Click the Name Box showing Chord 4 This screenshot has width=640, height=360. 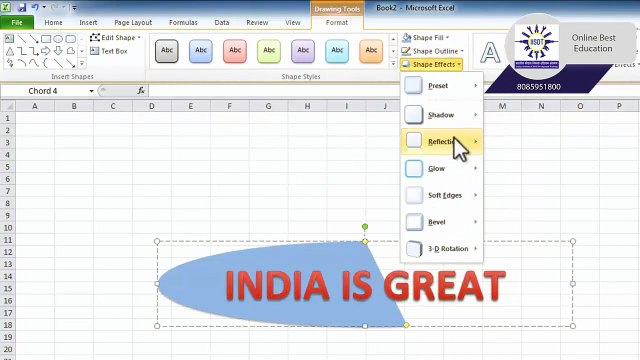[x=44, y=91]
